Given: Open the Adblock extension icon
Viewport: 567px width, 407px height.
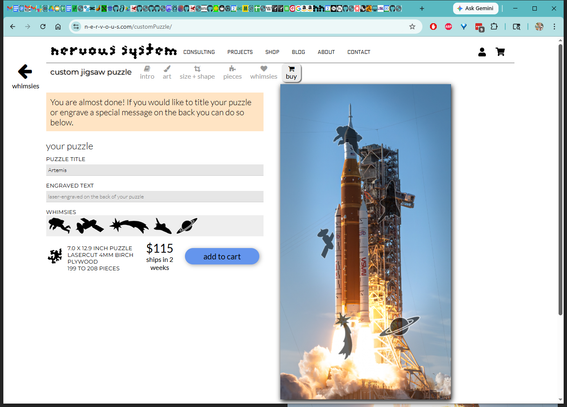Looking at the screenshot, I should click(x=448, y=26).
